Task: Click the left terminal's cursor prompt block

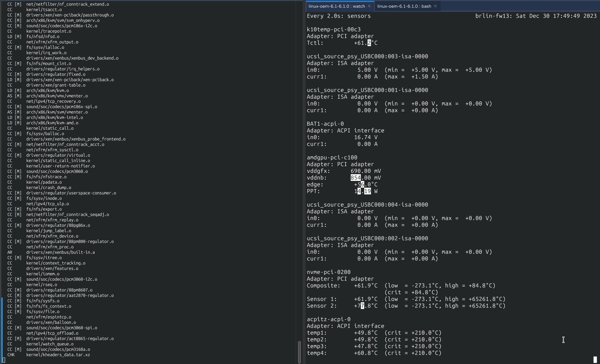Action: pos(4,360)
